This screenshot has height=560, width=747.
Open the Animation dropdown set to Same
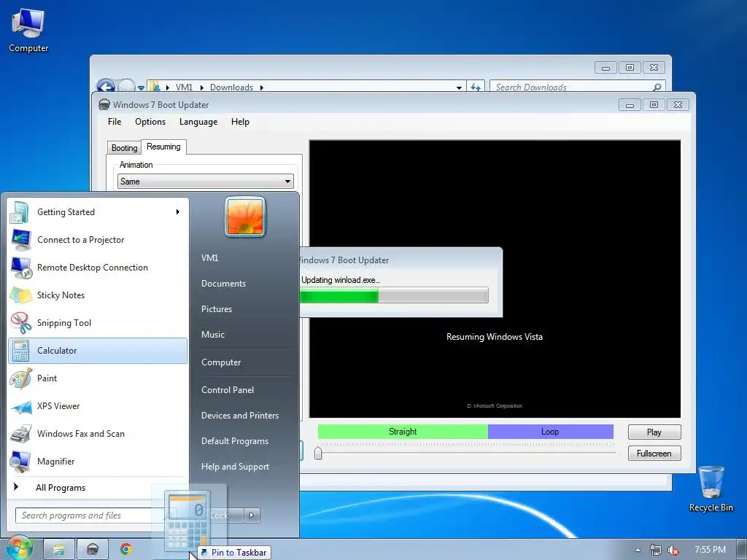[x=205, y=182]
